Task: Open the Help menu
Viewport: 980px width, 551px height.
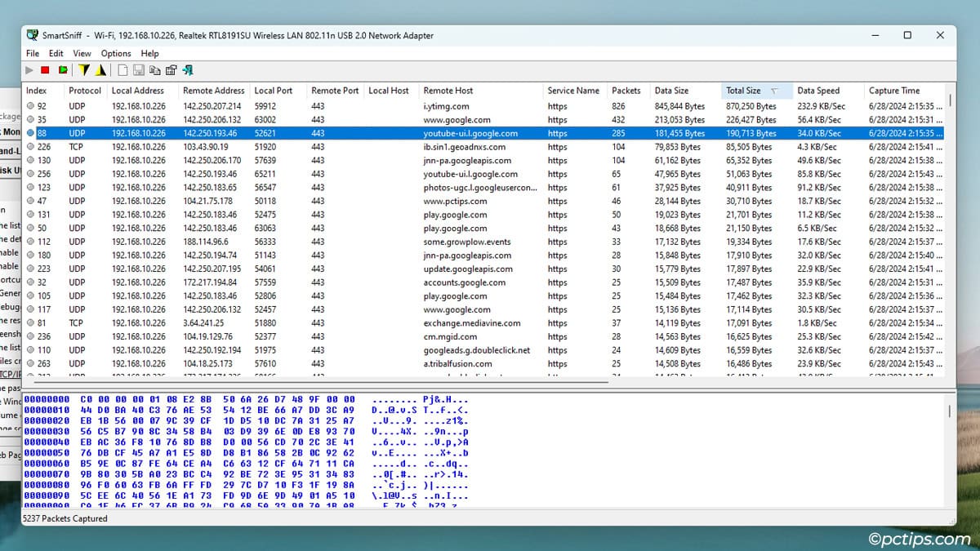Action: coord(149,53)
